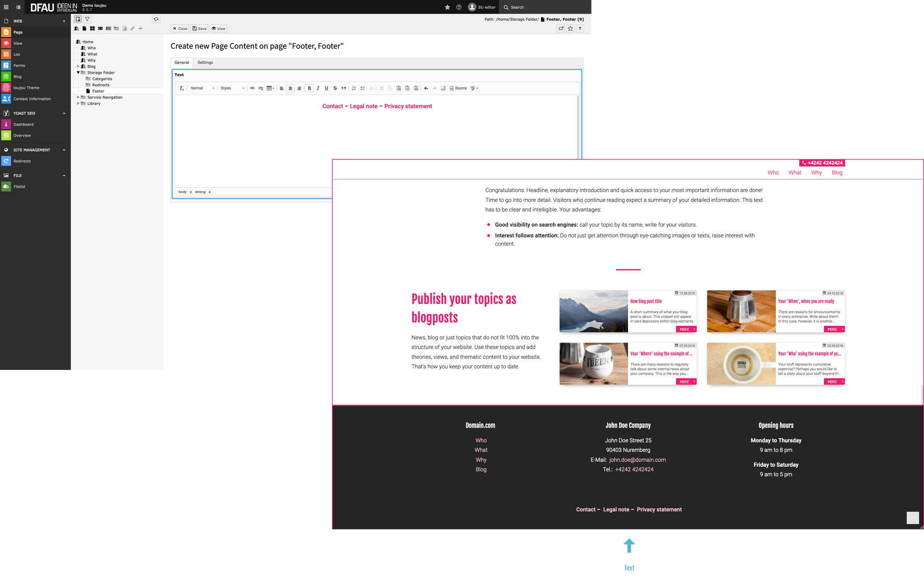
Task: Toggle center alignment button
Action: (x=290, y=88)
